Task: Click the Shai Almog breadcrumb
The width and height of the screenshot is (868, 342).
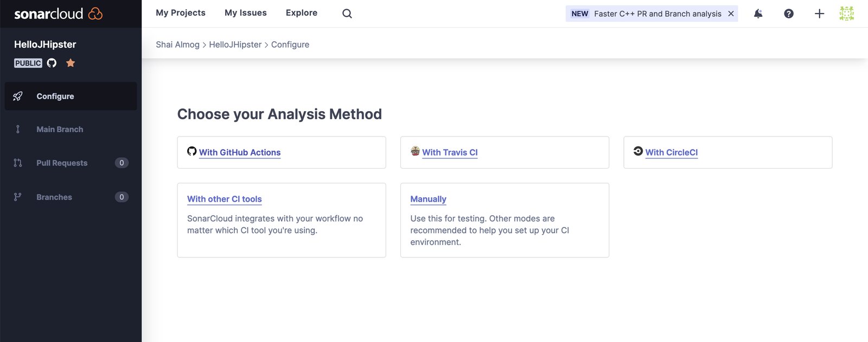Action: click(x=177, y=44)
